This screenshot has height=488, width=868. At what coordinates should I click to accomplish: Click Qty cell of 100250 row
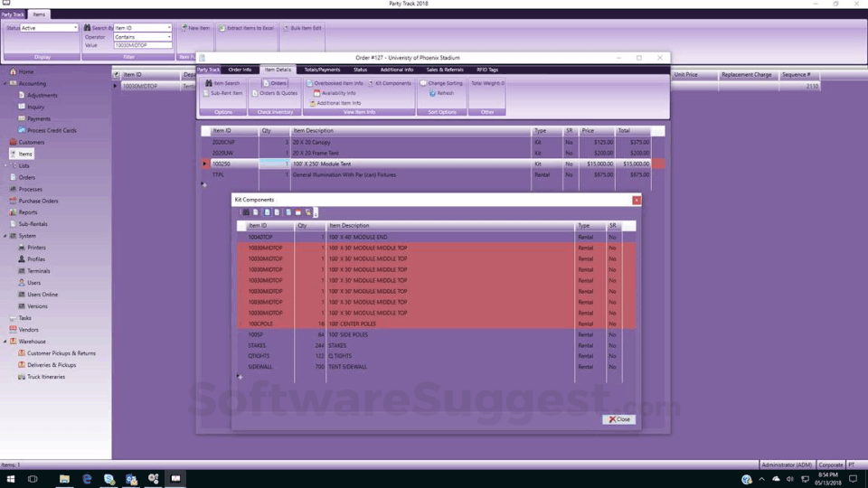pos(274,164)
